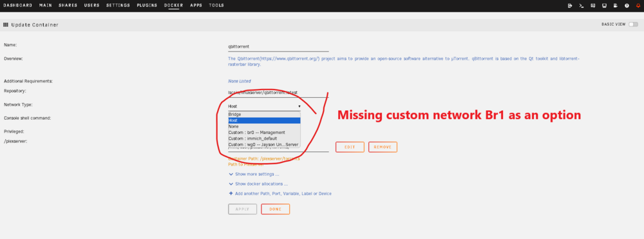644x239 pixels.
Task: Open the Shares page
Action: pyautogui.click(x=68, y=5)
